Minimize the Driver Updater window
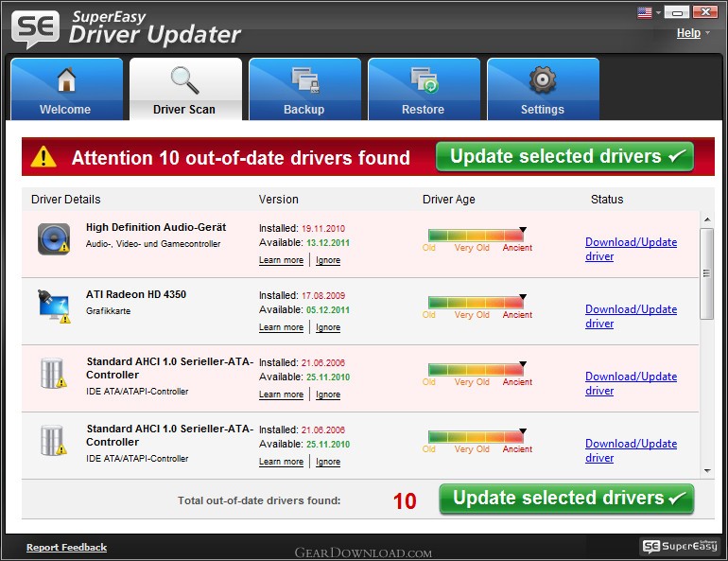The height and width of the screenshot is (561, 728). point(677,12)
